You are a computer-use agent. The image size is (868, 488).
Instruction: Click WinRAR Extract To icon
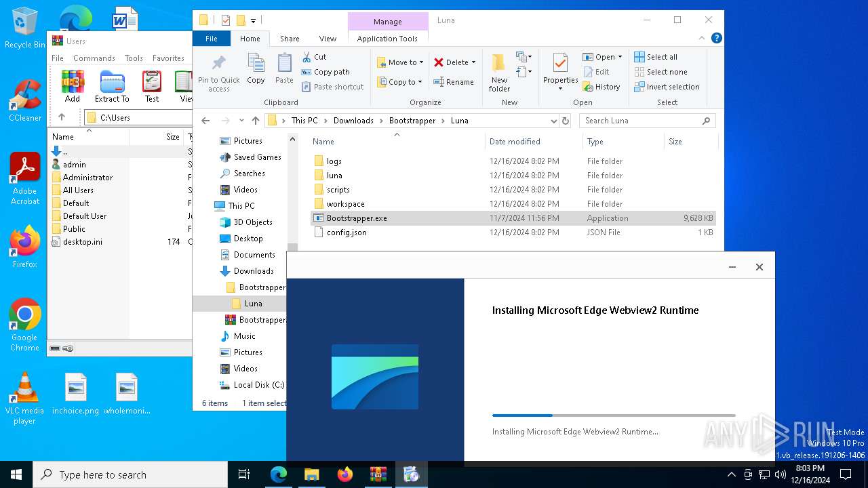112,86
